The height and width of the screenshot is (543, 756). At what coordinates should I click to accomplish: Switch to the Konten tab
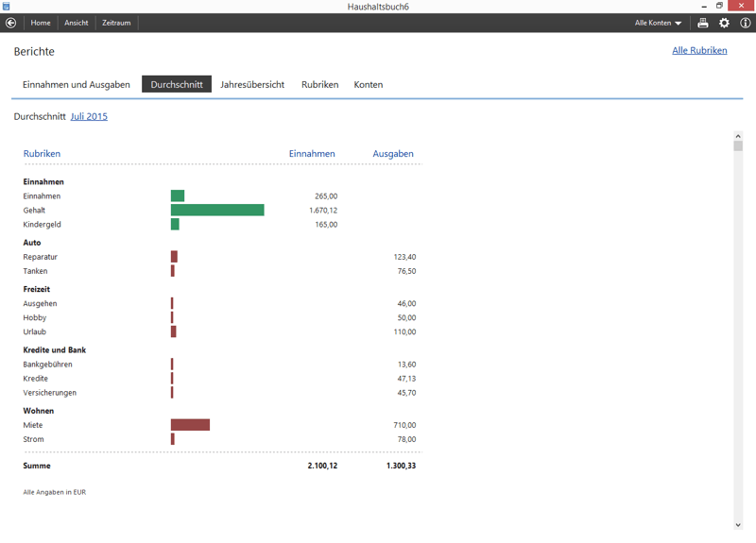[369, 85]
